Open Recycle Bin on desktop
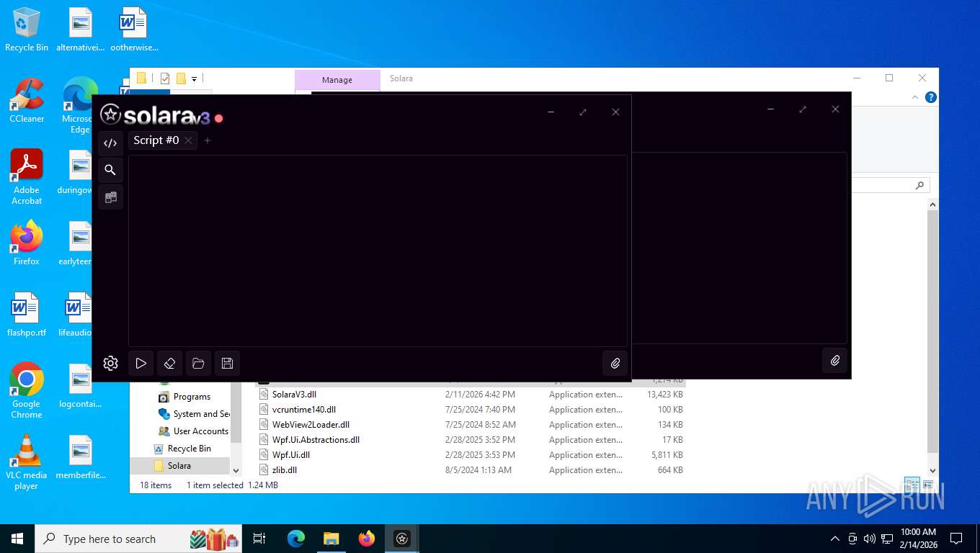The width and height of the screenshot is (980, 553). [x=27, y=30]
